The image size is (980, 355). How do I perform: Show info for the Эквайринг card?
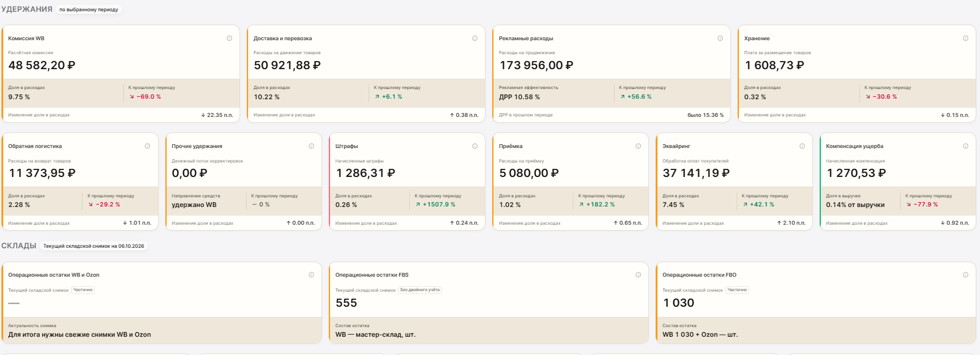click(x=802, y=146)
